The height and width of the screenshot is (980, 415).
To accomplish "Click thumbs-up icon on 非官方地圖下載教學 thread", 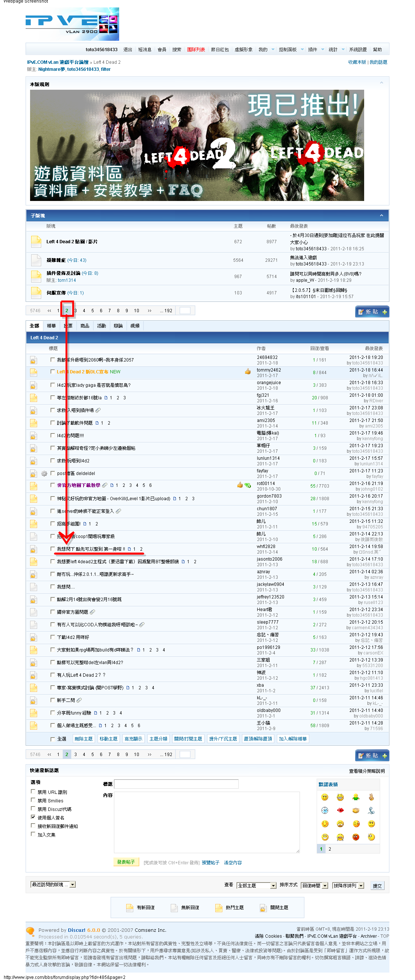I will [240, 485].
